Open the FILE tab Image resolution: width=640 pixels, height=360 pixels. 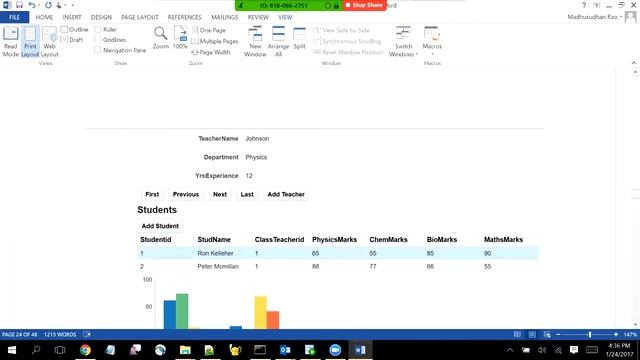tap(14, 17)
